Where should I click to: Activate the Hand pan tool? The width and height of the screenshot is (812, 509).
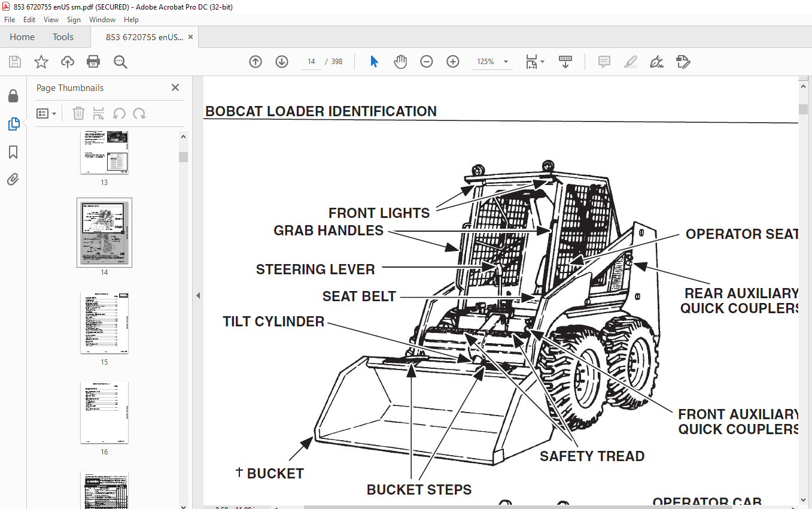400,62
